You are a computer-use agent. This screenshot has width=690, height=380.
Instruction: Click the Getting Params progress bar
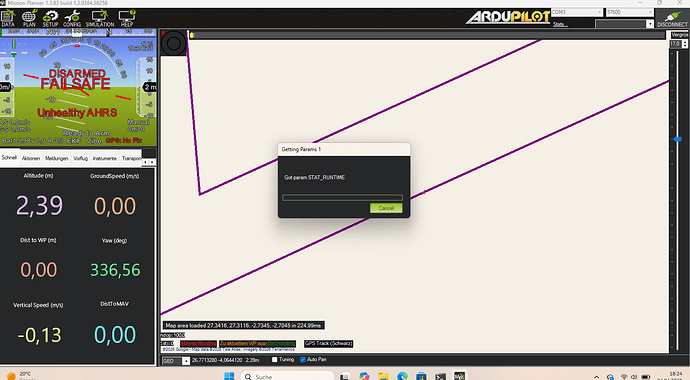(x=342, y=197)
